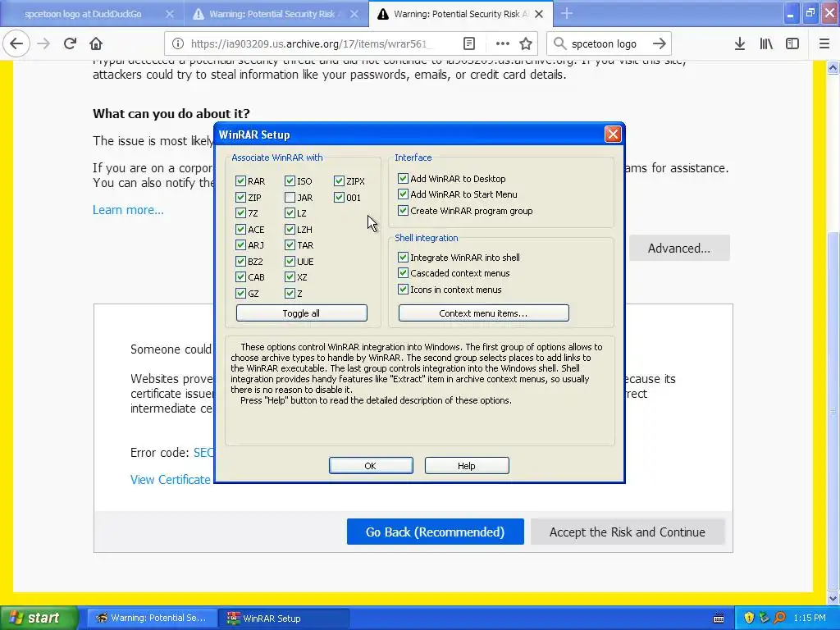
Task: Click the page scrollbar down arrow
Action: [x=833, y=598]
